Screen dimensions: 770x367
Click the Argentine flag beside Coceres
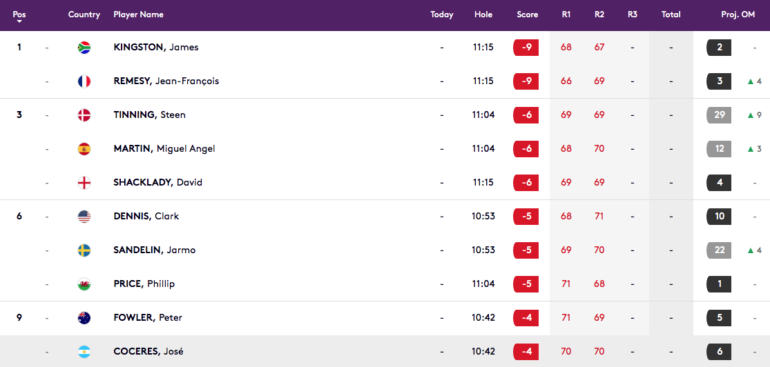(84, 352)
